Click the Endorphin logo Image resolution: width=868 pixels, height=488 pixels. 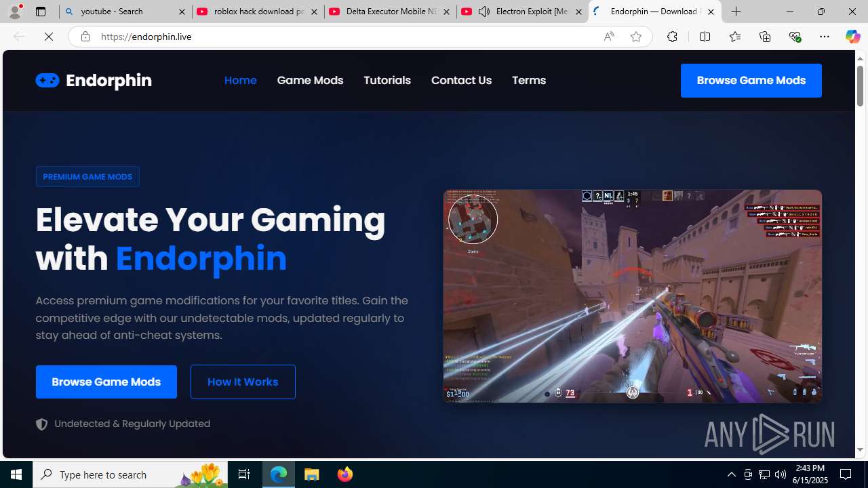coord(94,80)
